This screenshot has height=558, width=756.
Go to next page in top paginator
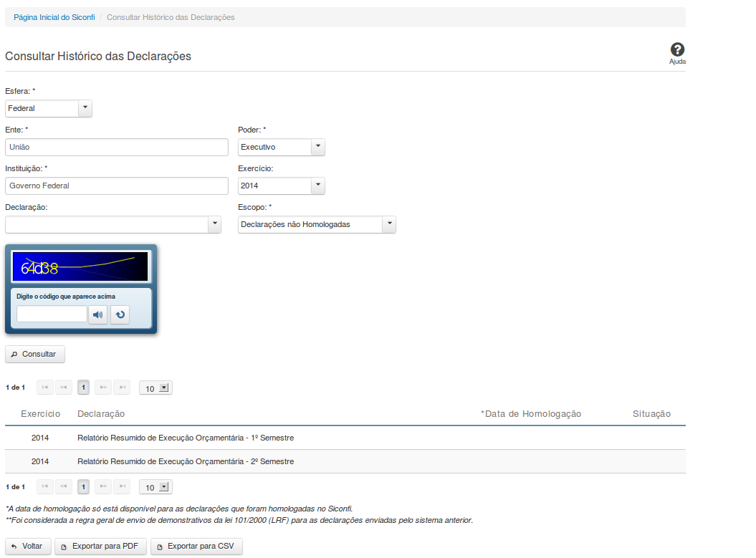coord(102,388)
